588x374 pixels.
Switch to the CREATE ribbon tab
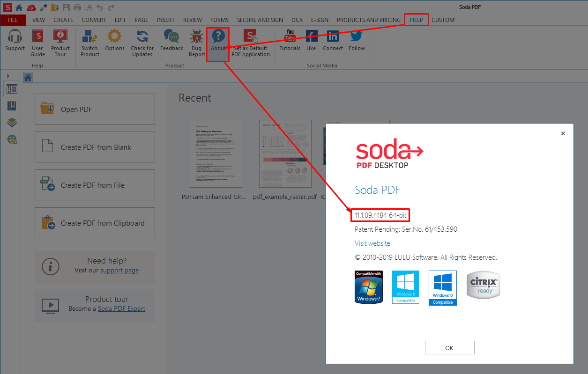point(63,20)
